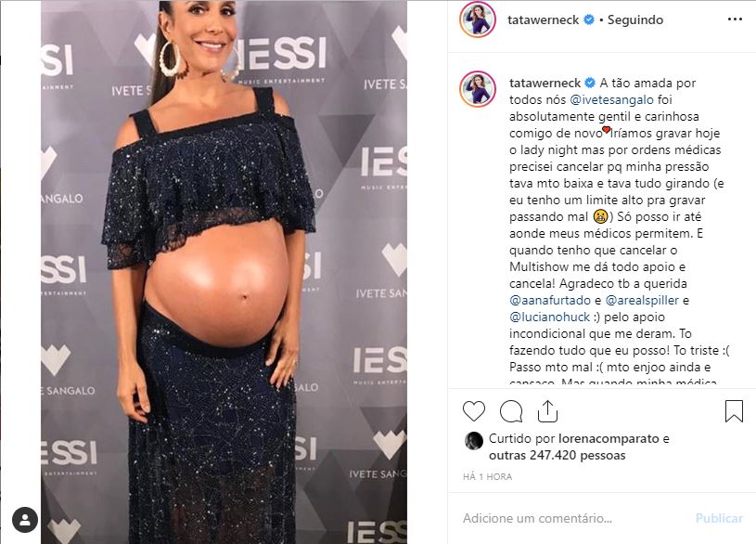Screen dimensions: 756x544
Task: Open comment bubble icon
Action: [511, 411]
